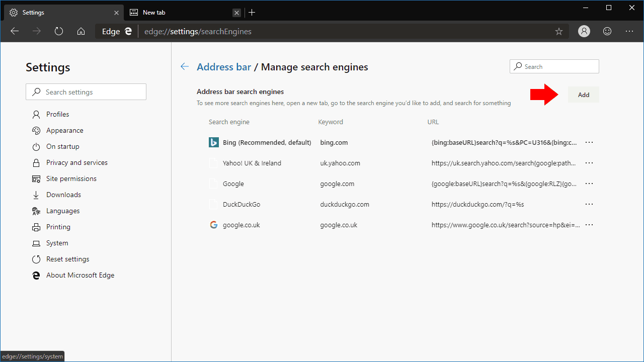Focus the Search settings field in the sidebar
The image size is (644, 362).
pyautogui.click(x=86, y=92)
